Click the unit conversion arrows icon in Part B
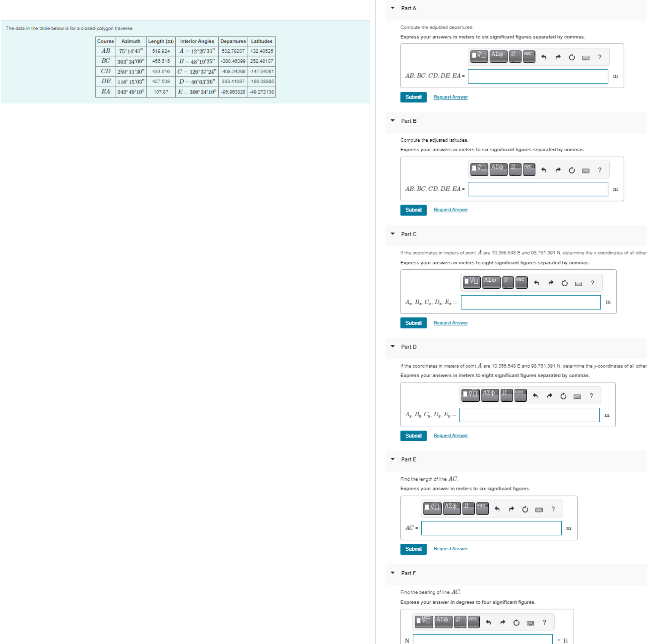This screenshot has width=647, height=644. tap(515, 169)
